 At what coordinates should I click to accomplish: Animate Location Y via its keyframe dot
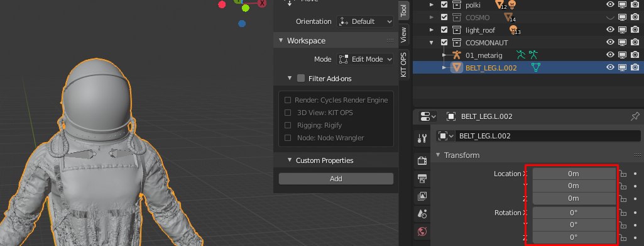pyautogui.click(x=635, y=186)
